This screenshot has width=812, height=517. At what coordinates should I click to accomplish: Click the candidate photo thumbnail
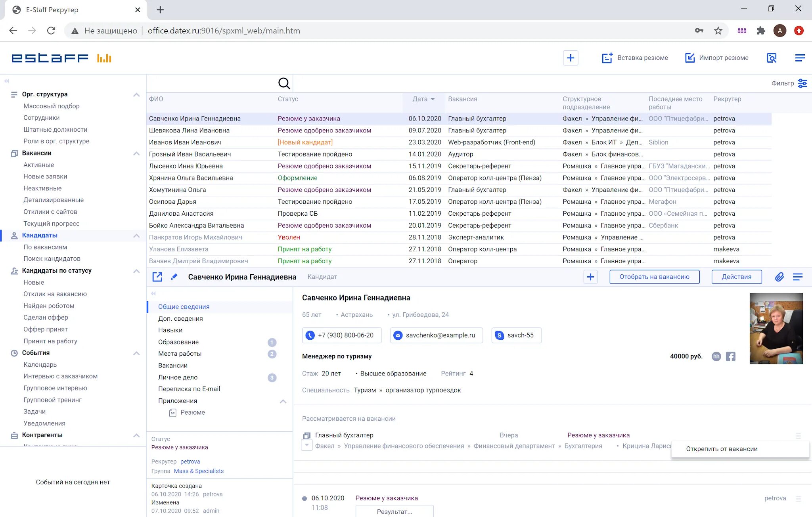pos(776,328)
